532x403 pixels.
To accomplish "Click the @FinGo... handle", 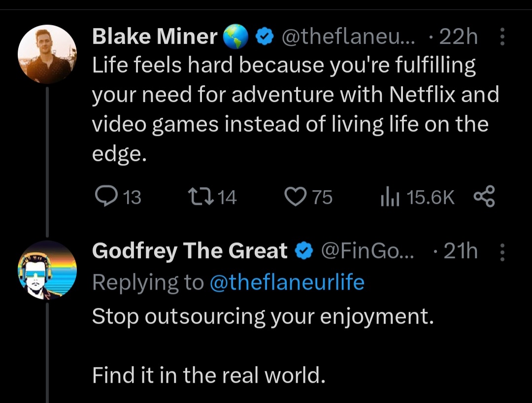I will [x=367, y=251].
